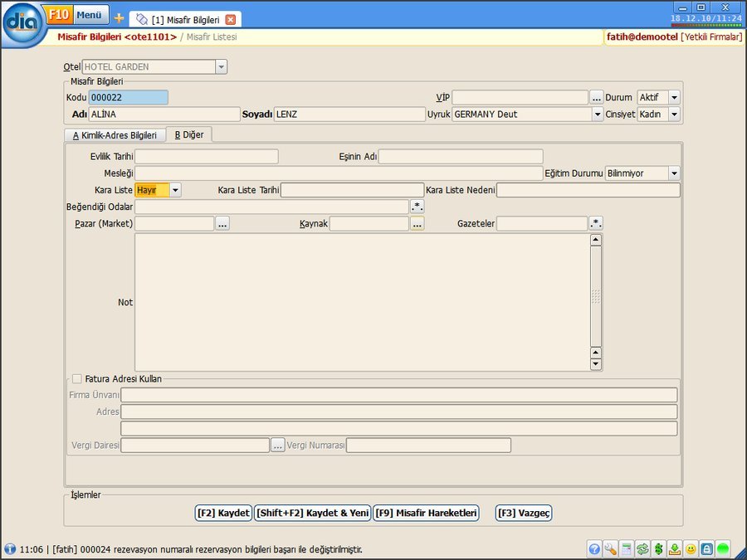Click the Gazeteler input field
Image resolution: width=747 pixels, height=560 pixels.
[x=542, y=223]
